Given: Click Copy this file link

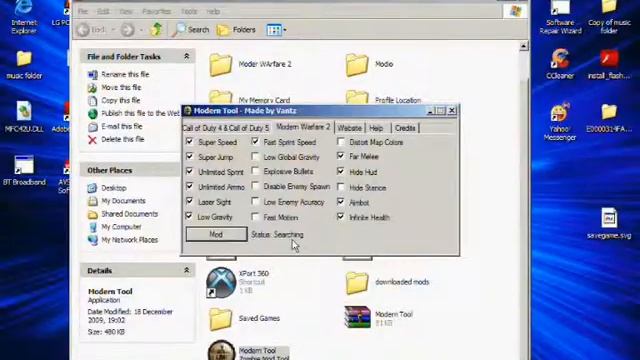Looking at the screenshot, I should point(121,100).
